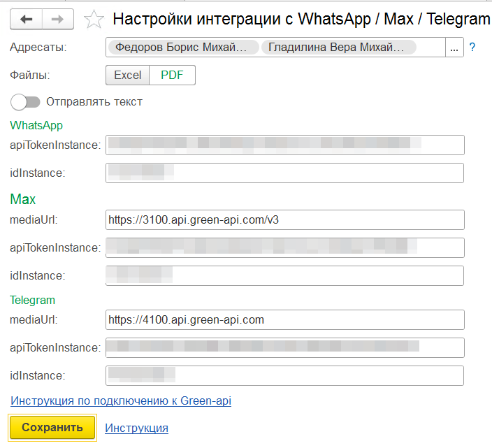492x448 pixels.
Task: Focus Max idInstance field
Action: [285, 276]
